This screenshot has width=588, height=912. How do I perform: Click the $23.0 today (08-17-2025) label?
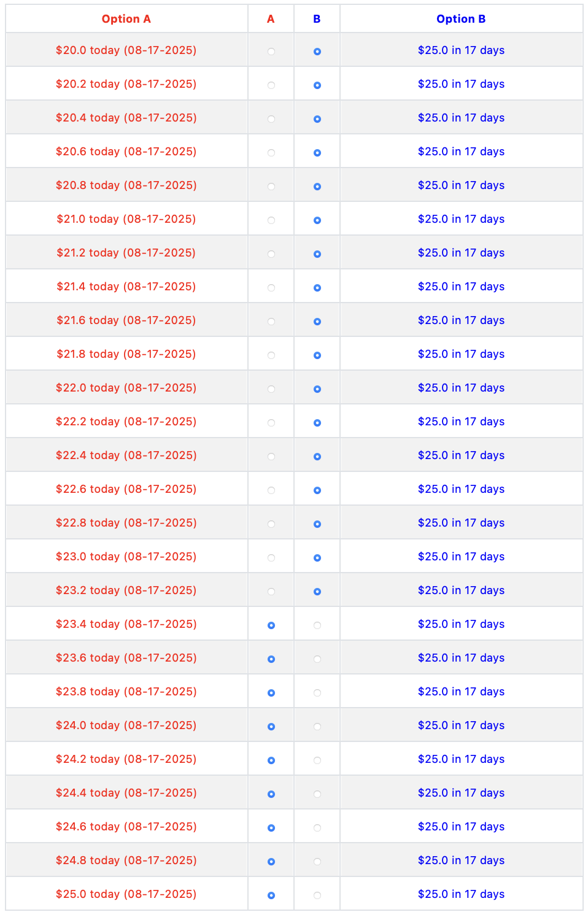[126, 557]
